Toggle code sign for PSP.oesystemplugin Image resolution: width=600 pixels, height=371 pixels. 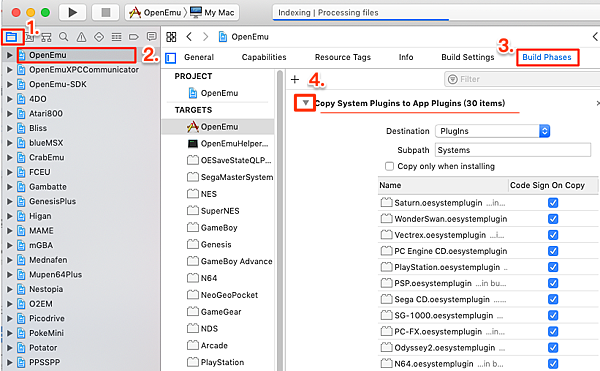(553, 283)
